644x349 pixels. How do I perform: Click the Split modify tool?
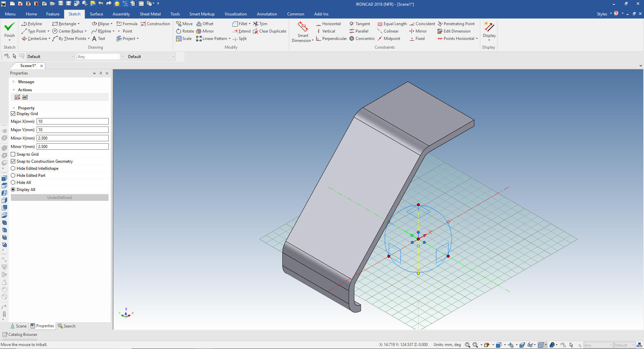pyautogui.click(x=239, y=39)
